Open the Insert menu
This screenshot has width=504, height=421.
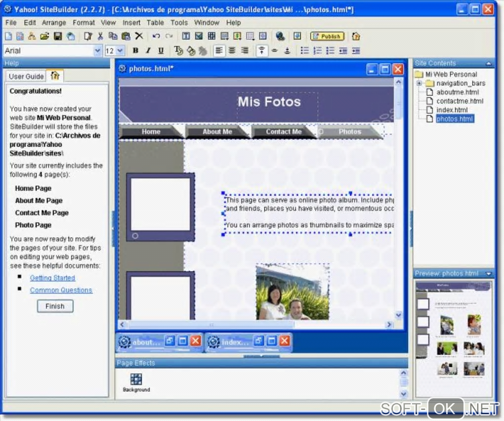point(131,23)
